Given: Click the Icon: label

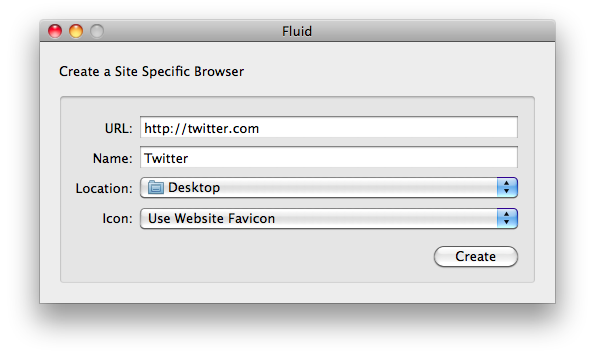Looking at the screenshot, I should [x=117, y=218].
